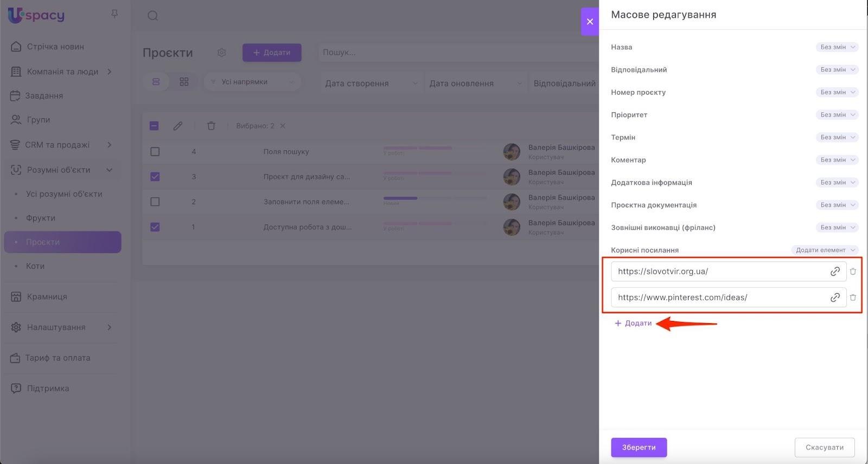This screenshot has height=464, width=868.
Task: Click link icon in pinterest.com field
Action: click(x=835, y=298)
